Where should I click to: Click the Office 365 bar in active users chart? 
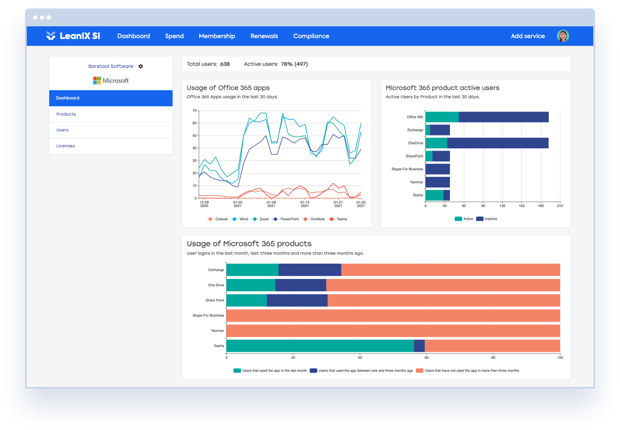(x=487, y=117)
